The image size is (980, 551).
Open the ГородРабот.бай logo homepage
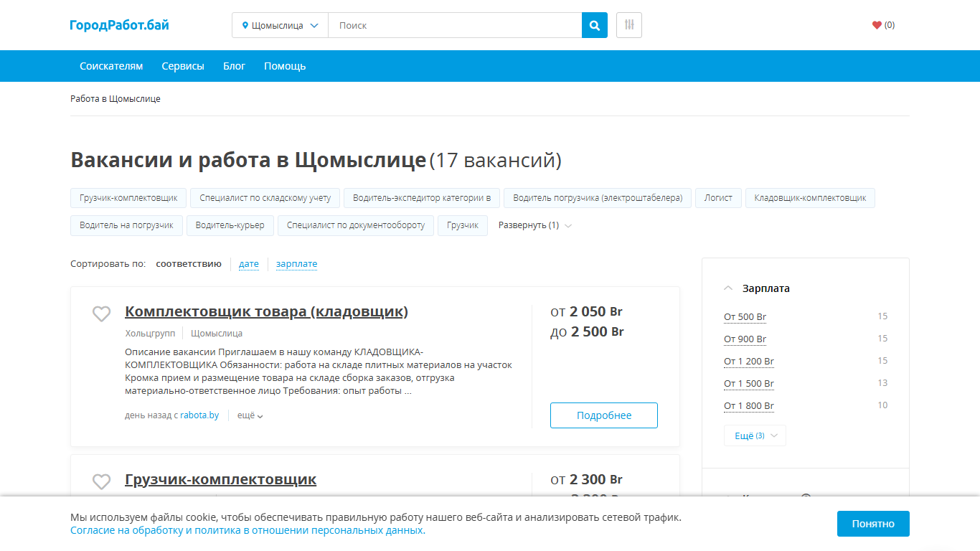click(x=120, y=25)
